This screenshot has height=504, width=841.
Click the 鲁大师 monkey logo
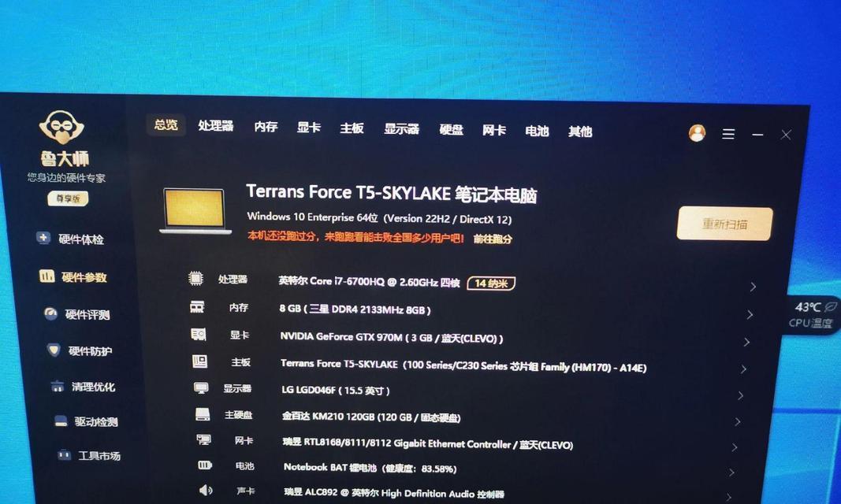[61, 128]
